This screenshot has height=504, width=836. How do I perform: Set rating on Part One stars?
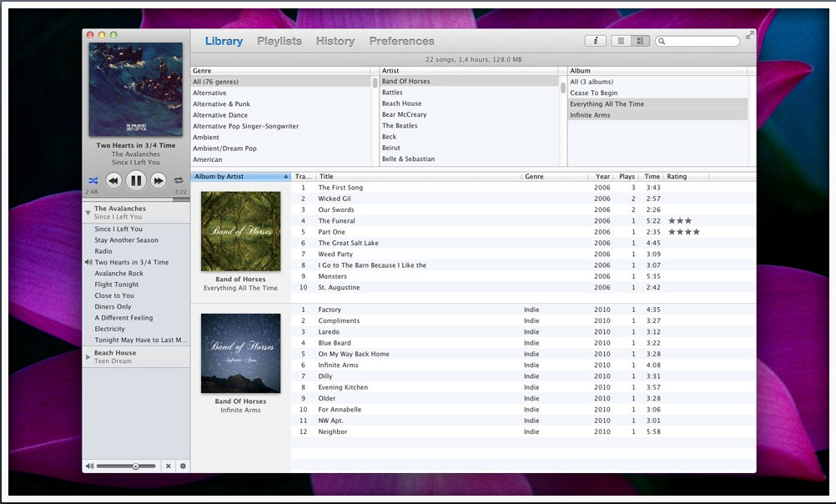[684, 232]
